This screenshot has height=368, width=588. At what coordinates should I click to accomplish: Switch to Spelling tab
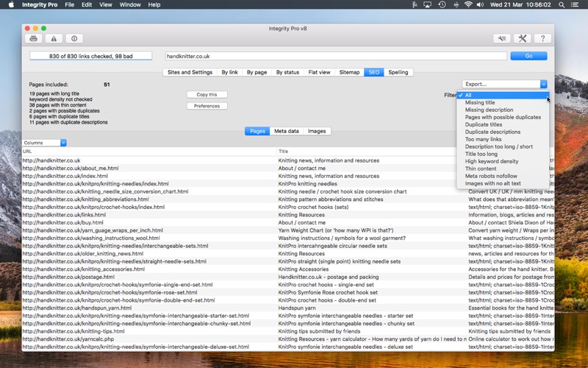pyautogui.click(x=398, y=72)
